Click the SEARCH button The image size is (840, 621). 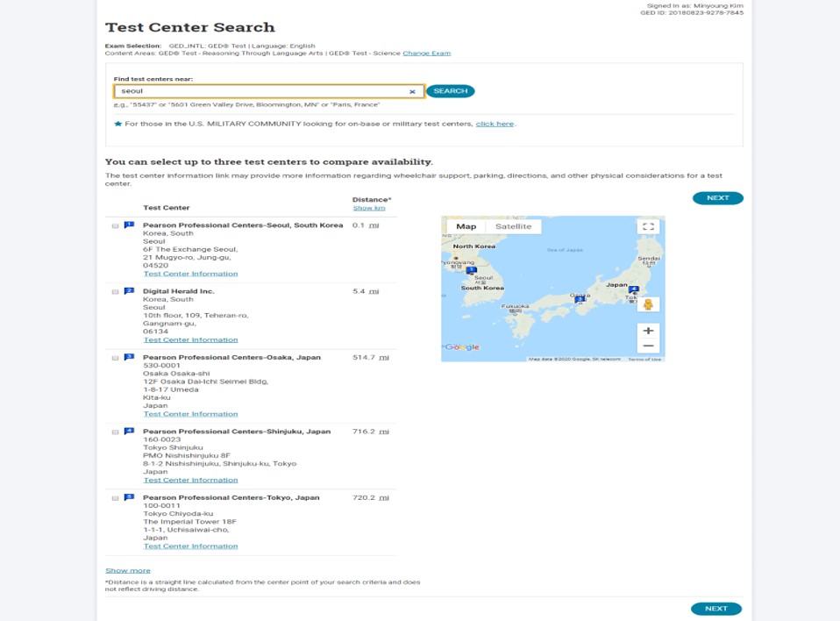click(x=451, y=91)
